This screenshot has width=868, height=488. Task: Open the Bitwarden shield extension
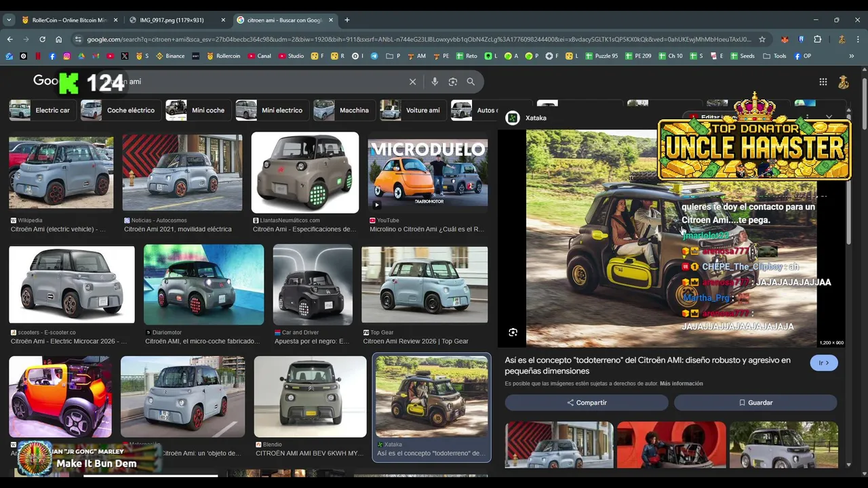[x=801, y=39]
